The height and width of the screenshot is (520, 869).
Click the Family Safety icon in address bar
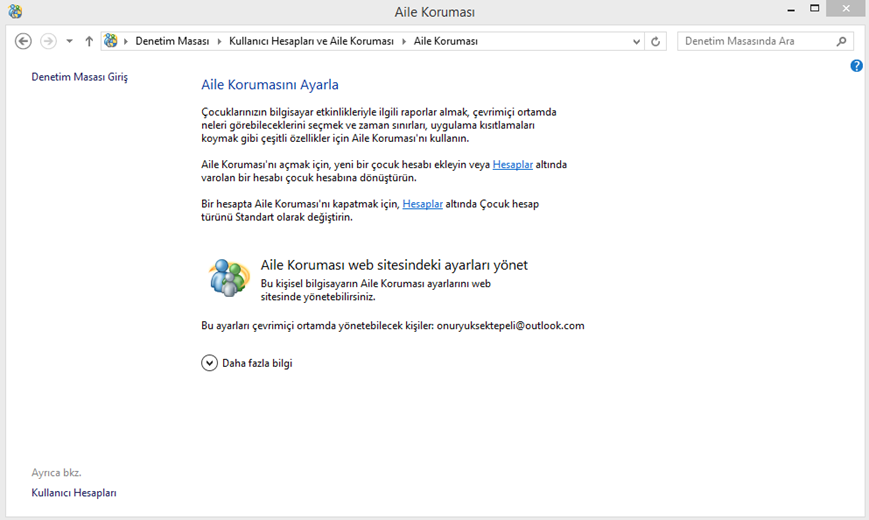pos(111,40)
